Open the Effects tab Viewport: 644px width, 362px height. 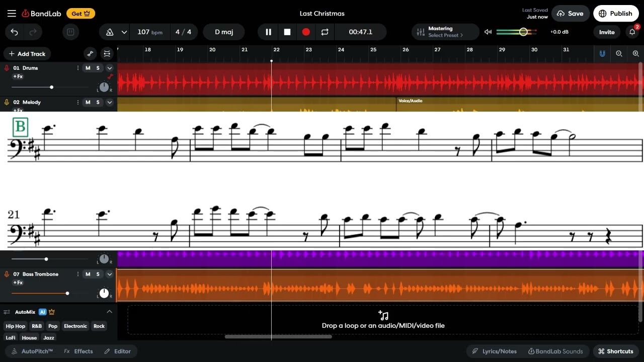coord(78,351)
